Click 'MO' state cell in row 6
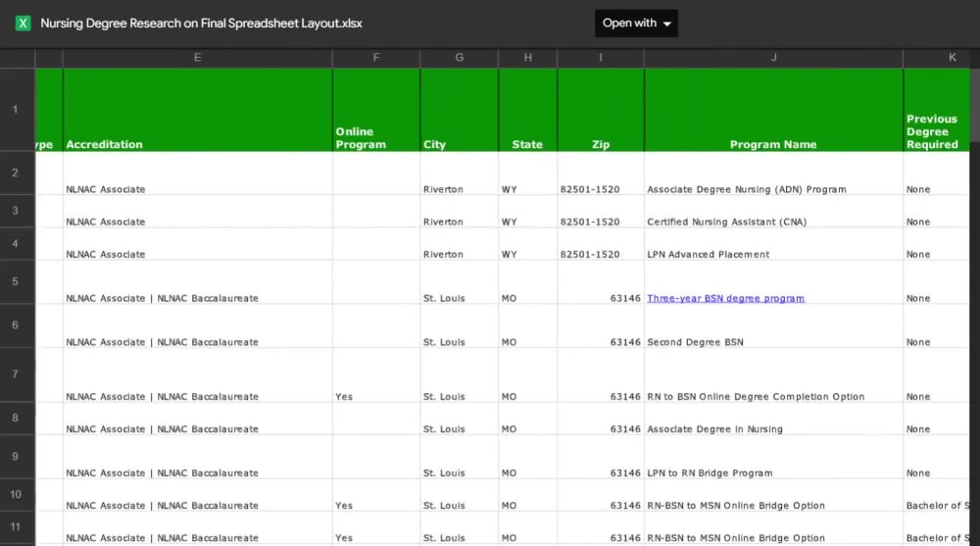The width and height of the screenshot is (980, 546). tap(528, 325)
